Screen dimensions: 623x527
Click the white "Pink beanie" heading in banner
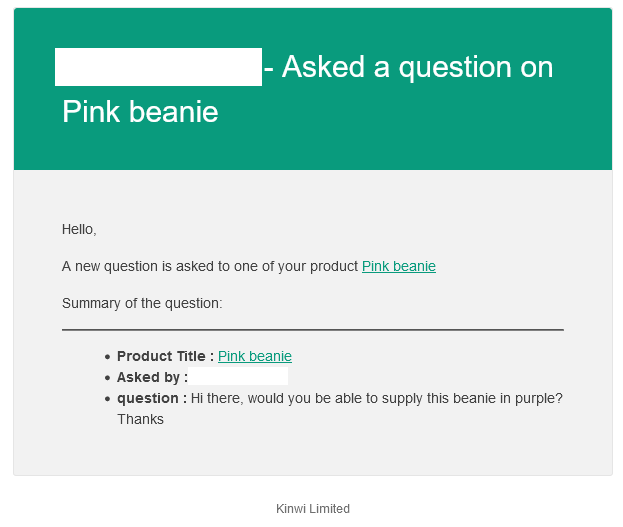pyautogui.click(x=140, y=112)
